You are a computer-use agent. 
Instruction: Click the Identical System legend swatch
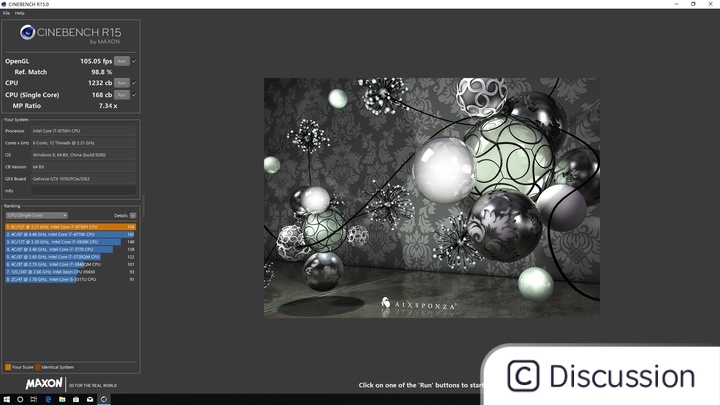click(x=38, y=367)
